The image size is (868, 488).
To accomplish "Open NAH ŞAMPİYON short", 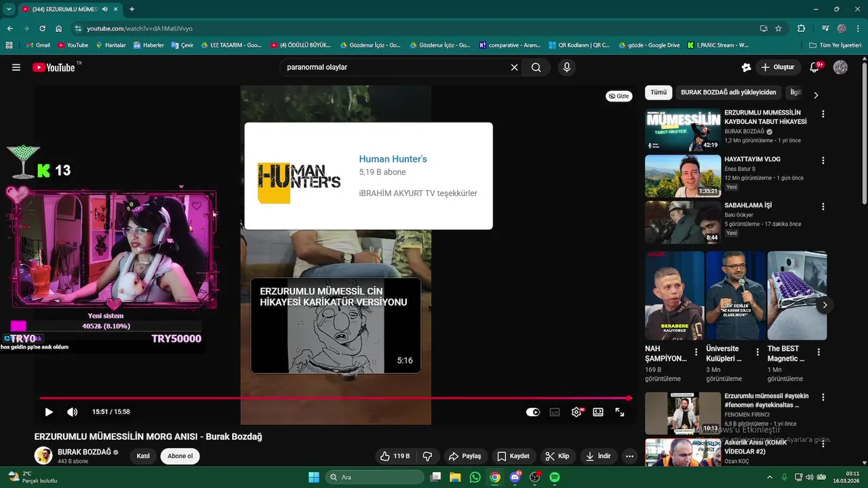I will coord(675,296).
